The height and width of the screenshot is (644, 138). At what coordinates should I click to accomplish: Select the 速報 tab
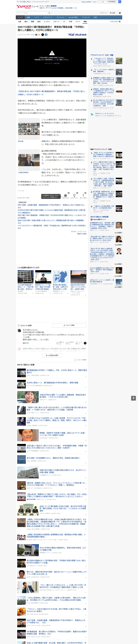pos(28,17)
